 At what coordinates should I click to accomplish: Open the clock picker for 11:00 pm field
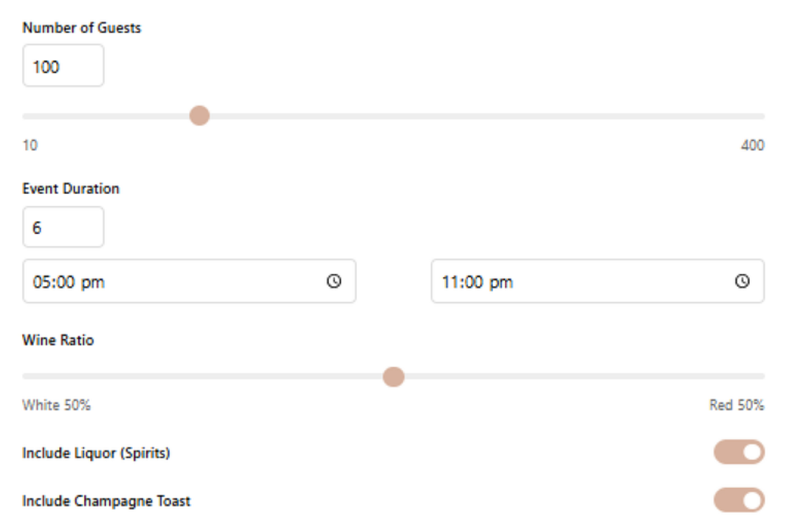tap(742, 281)
